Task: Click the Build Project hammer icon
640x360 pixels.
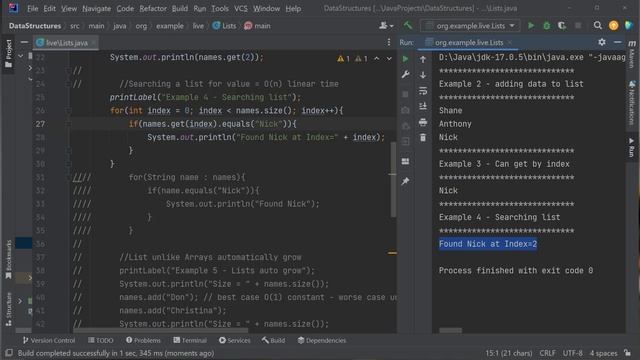Action: (x=408, y=26)
